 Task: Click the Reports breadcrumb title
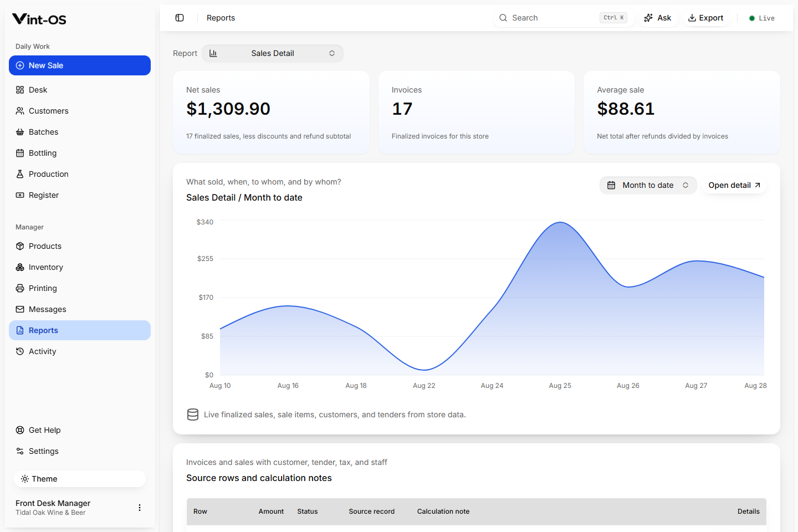pyautogui.click(x=221, y=18)
